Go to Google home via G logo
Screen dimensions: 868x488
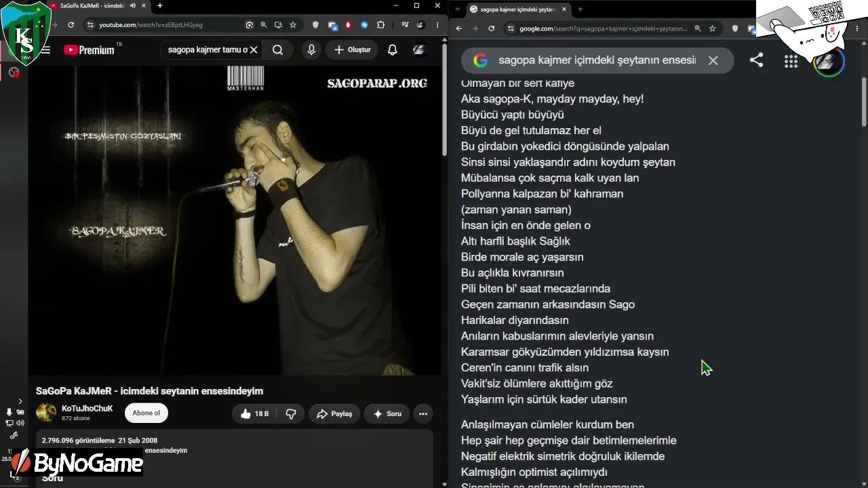pyautogui.click(x=481, y=60)
